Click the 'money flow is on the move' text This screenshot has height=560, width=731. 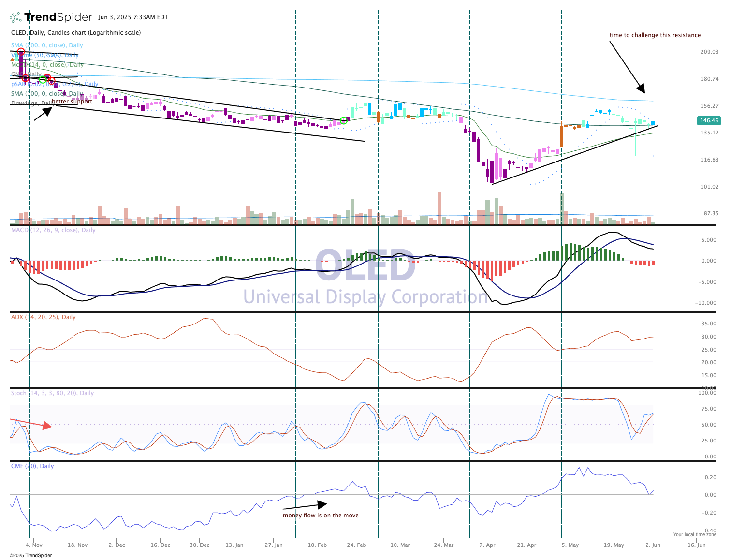[x=321, y=516]
